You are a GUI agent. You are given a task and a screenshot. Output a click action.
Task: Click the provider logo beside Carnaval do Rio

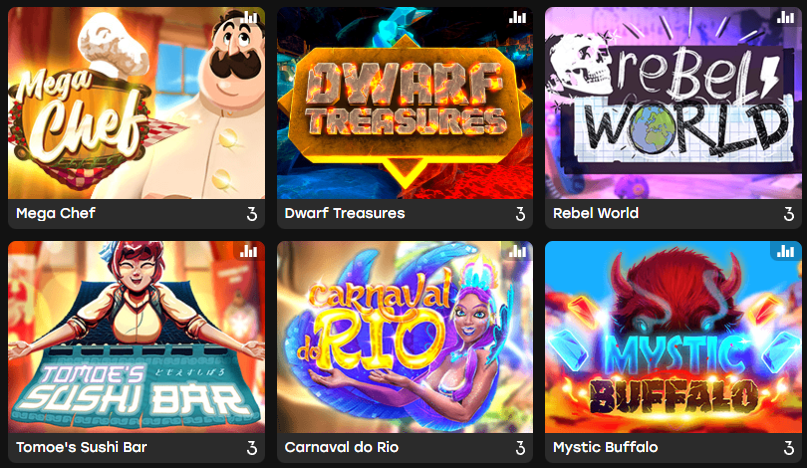click(520, 447)
